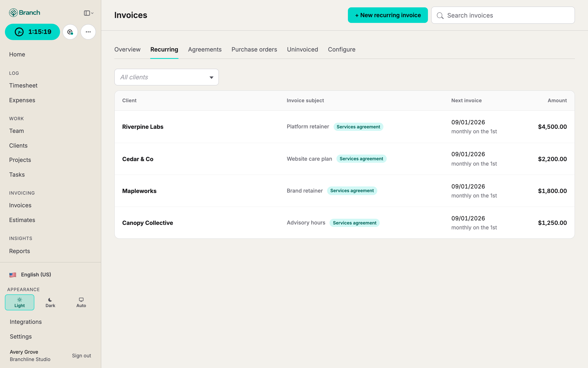The height and width of the screenshot is (368, 588).
Task: Open Clients in the sidebar
Action: click(18, 146)
